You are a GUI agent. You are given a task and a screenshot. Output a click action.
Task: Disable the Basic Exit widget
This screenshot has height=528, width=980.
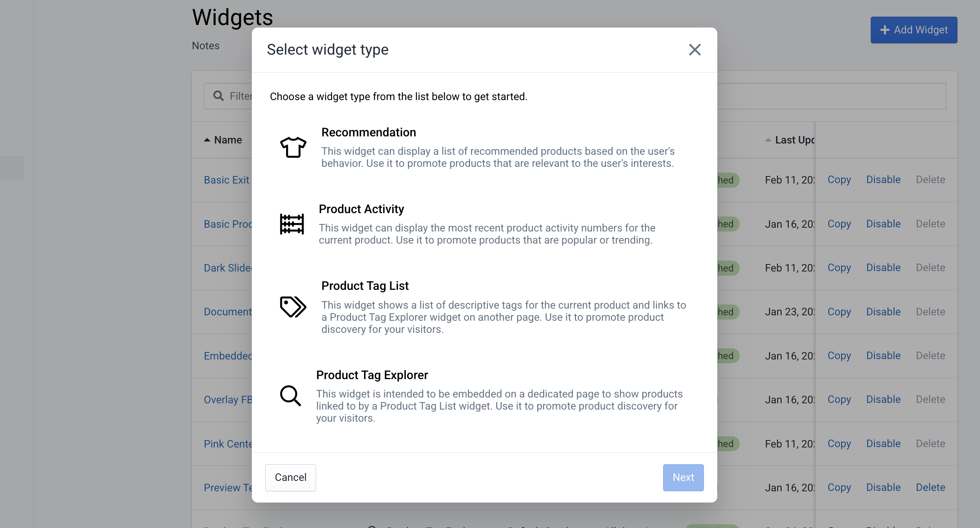(883, 179)
